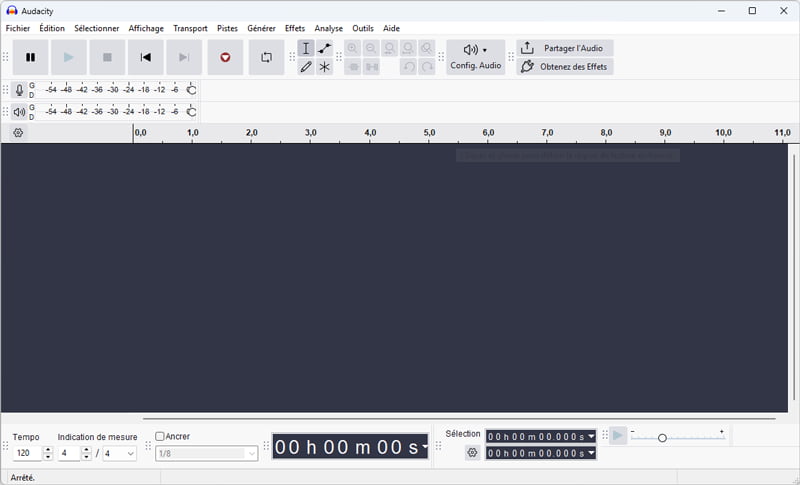Open the Fichier menu
Image resolution: width=800 pixels, height=485 pixels.
tap(18, 29)
